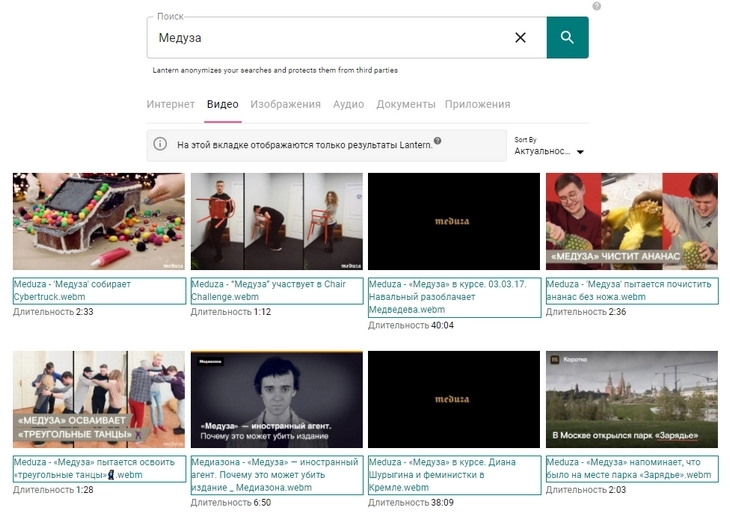The image size is (730, 514).
Task: Click into the Медуза search input field
Action: (x=330, y=38)
